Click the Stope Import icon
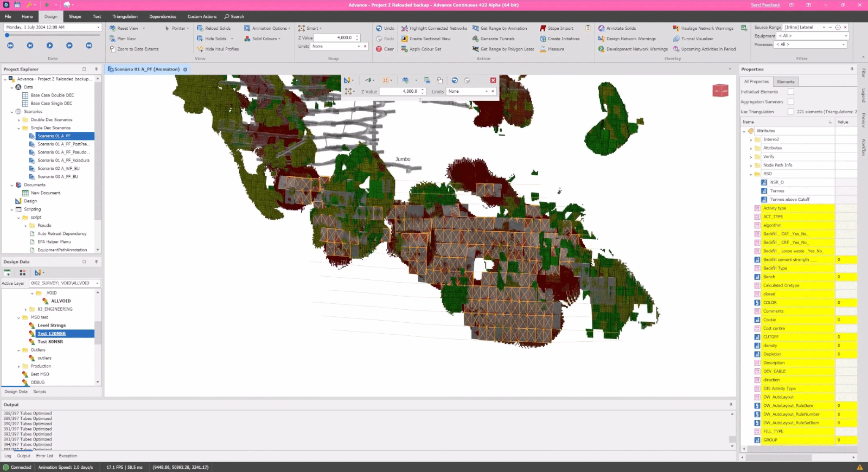This screenshot has height=472, width=868. pos(543,28)
